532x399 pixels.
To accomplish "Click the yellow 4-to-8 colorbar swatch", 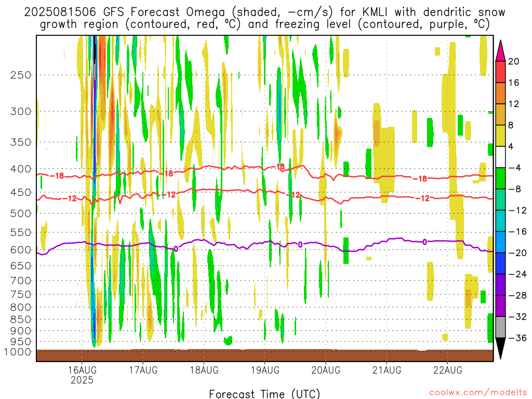I will [500, 136].
